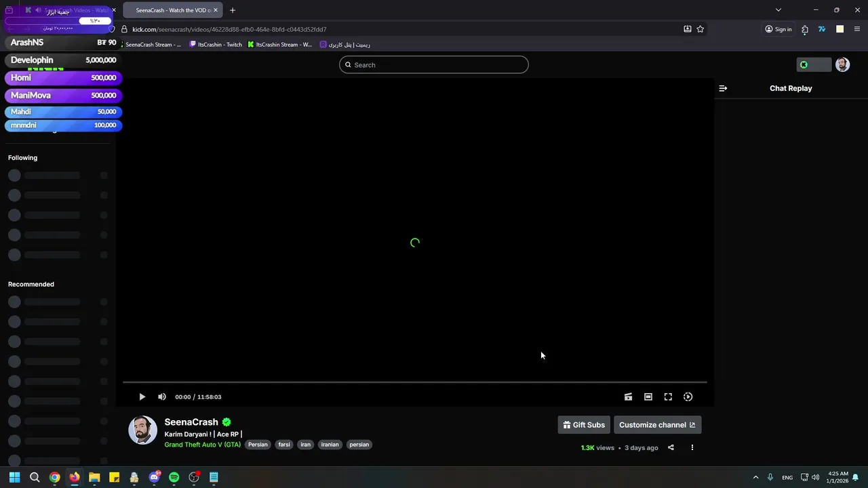Open Sticky Notes from taskbar

click(x=114, y=477)
